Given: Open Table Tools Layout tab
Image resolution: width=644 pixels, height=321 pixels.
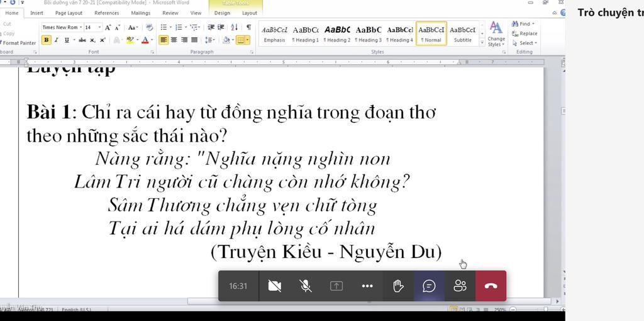Looking at the screenshot, I should [249, 13].
